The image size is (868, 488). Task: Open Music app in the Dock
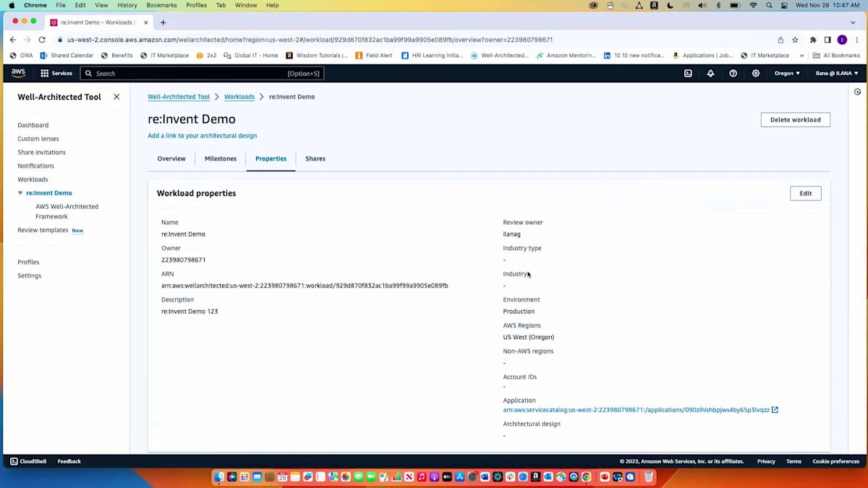422,477
